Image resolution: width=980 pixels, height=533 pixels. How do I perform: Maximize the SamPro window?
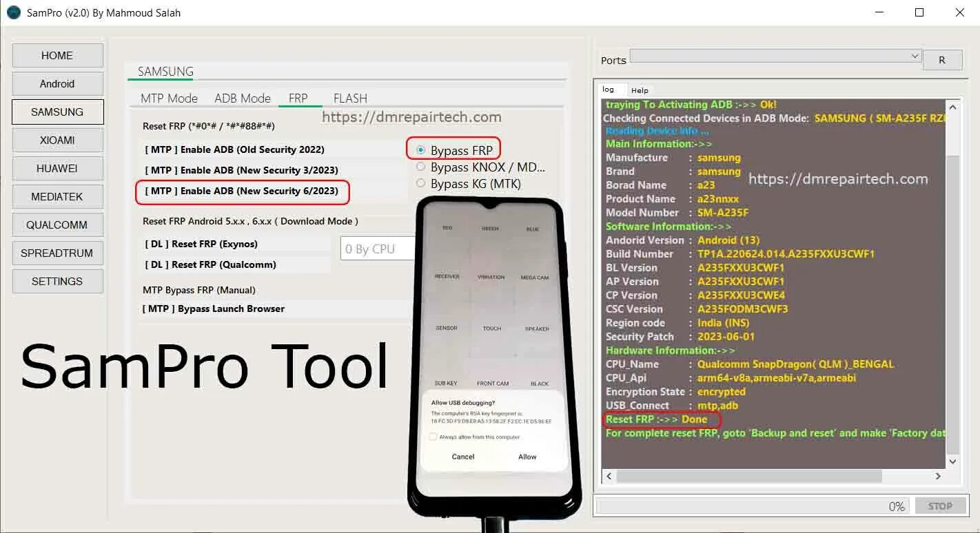click(x=919, y=12)
